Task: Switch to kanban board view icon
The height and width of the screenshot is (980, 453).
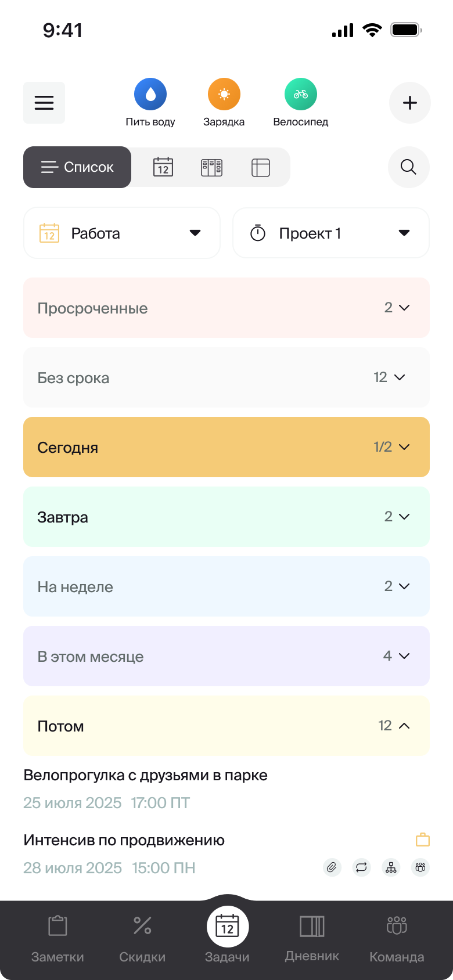Action: point(211,167)
